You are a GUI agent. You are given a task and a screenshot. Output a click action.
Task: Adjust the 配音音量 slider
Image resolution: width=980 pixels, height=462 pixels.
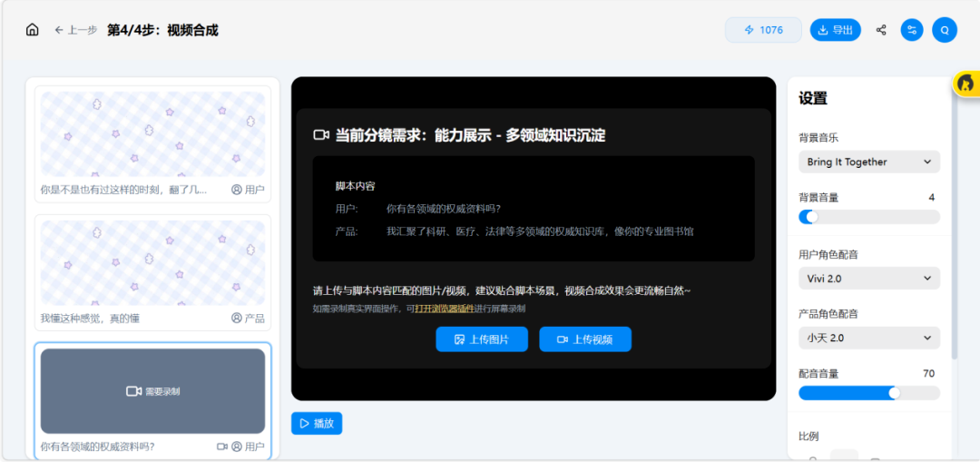pos(869,393)
